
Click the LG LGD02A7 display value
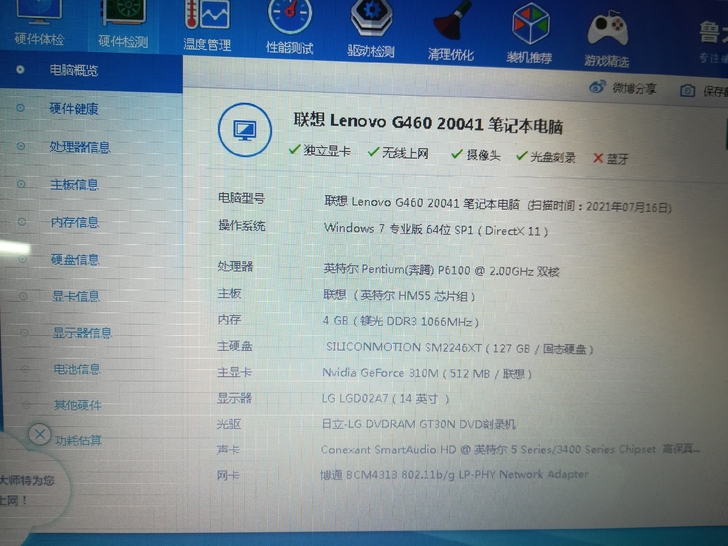(385, 398)
